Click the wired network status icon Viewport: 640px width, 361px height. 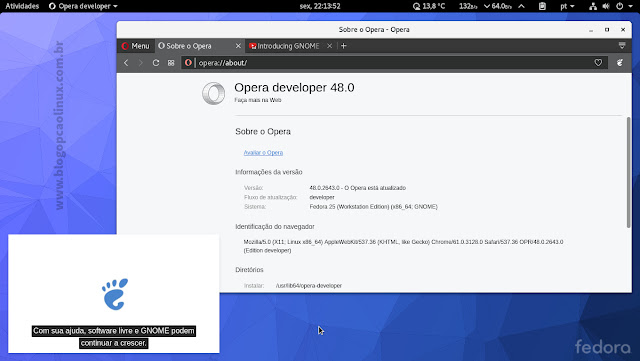point(593,6)
